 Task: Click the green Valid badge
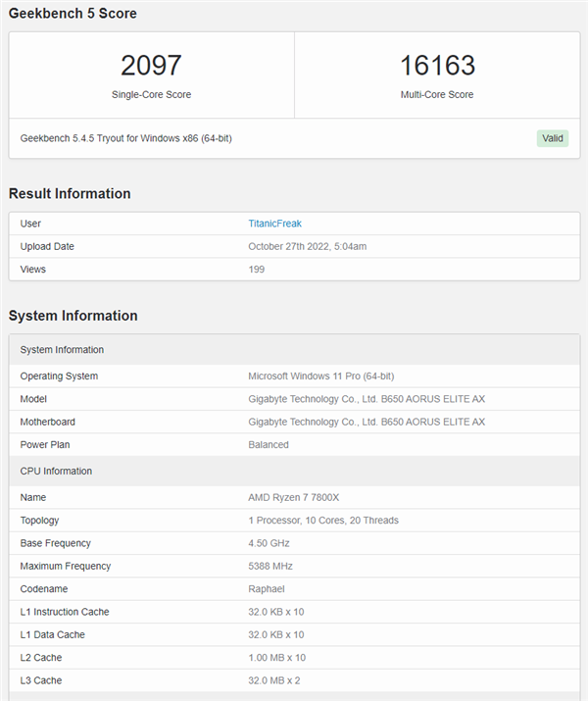553,138
